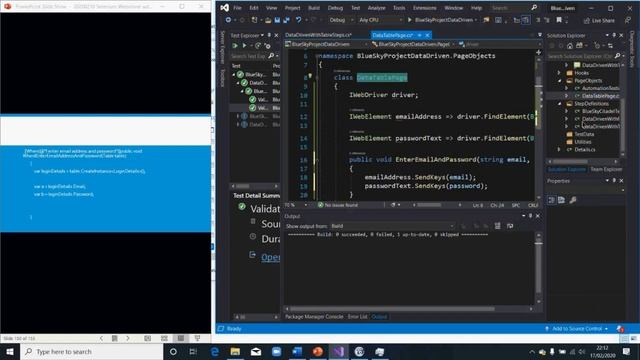The image size is (640, 360).
Task: Expand the Details.cs node in Solution Explorer
Action: coord(560,150)
